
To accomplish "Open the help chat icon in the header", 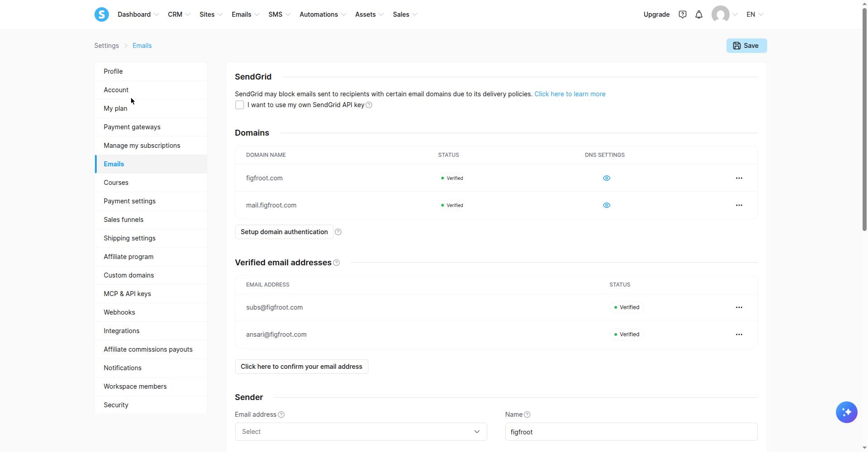I will [683, 14].
